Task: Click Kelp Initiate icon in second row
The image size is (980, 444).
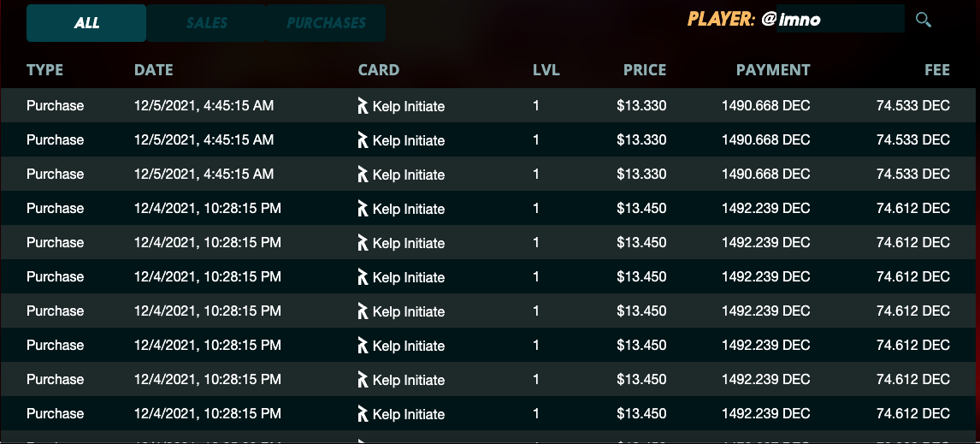Action: pyautogui.click(x=363, y=140)
